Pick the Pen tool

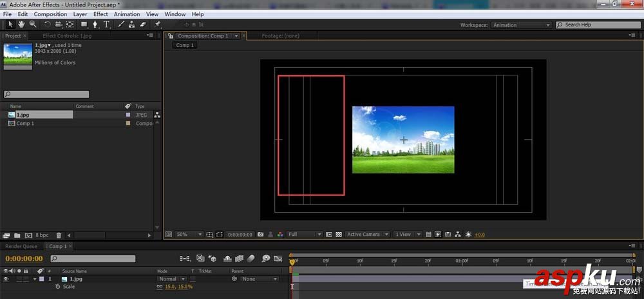tap(95, 24)
